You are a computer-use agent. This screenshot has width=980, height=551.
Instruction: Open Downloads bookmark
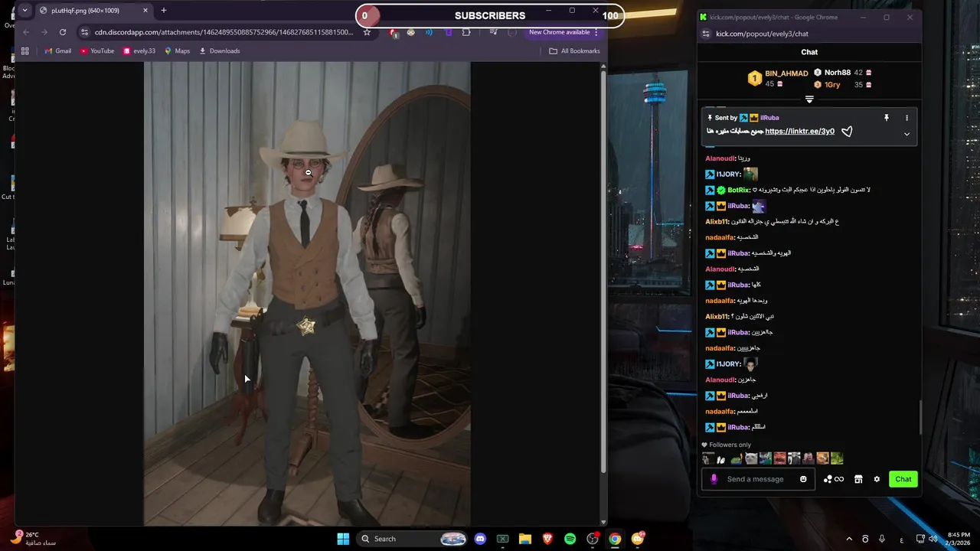pyautogui.click(x=220, y=51)
